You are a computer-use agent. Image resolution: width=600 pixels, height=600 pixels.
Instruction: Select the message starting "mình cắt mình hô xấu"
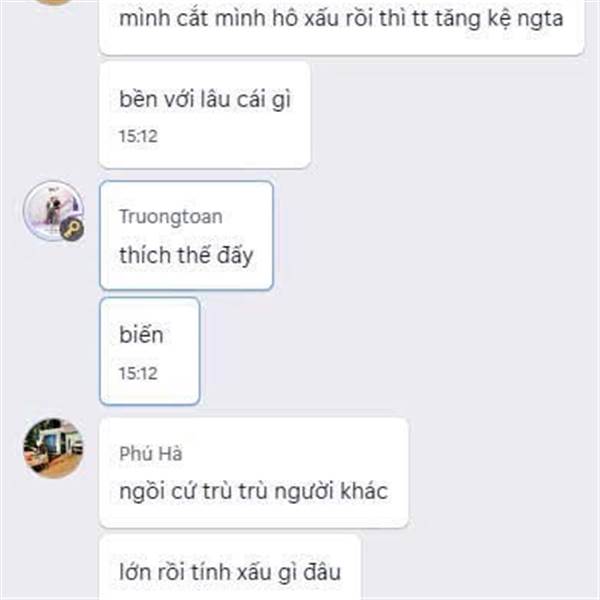[341, 27]
